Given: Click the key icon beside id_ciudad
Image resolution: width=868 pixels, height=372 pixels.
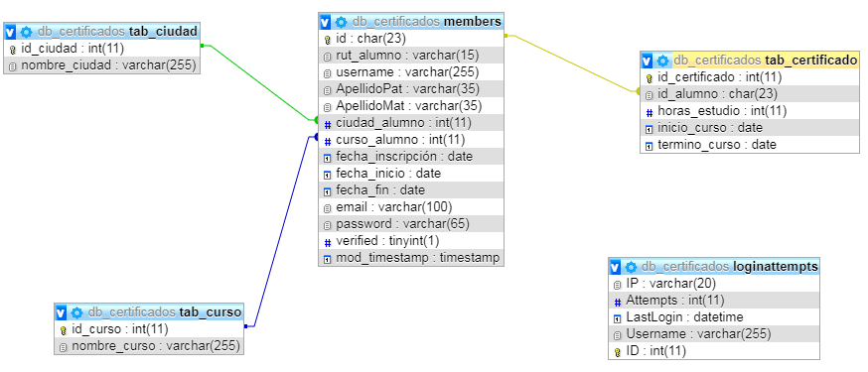Looking at the screenshot, I should click(13, 50).
